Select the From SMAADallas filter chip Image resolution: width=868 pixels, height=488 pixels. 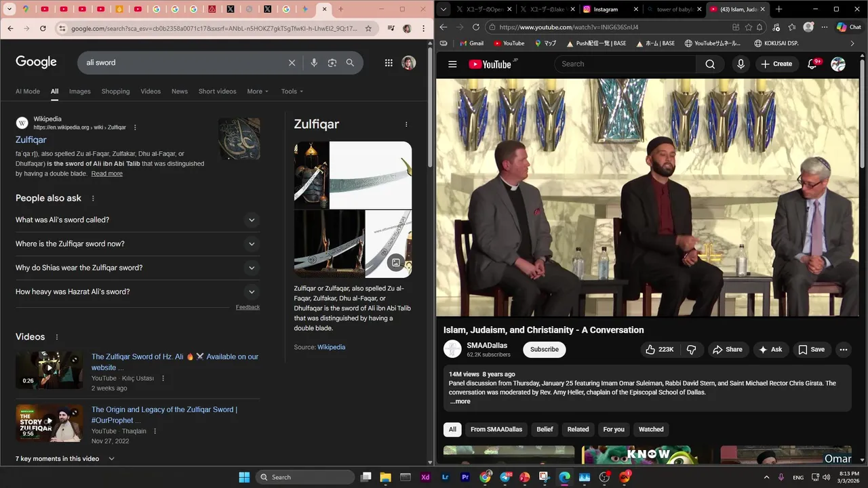coord(496,430)
